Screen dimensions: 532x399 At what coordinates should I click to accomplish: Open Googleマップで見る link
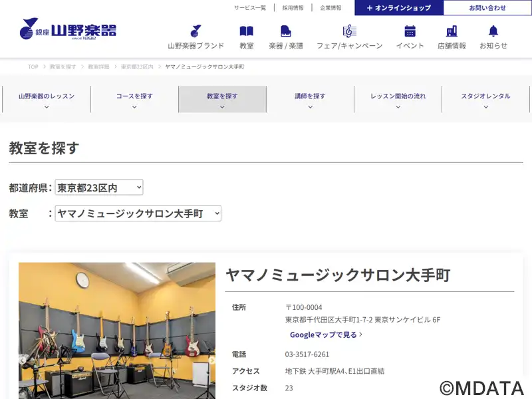click(x=326, y=334)
